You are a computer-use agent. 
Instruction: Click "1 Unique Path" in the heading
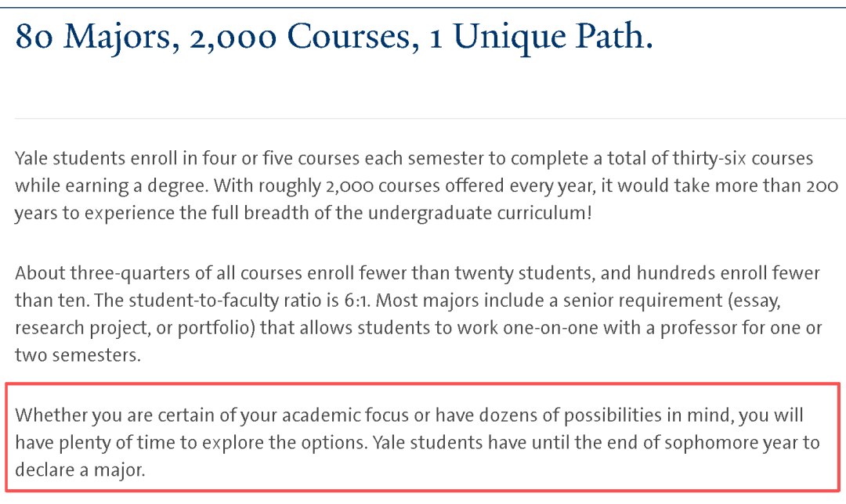540,37
